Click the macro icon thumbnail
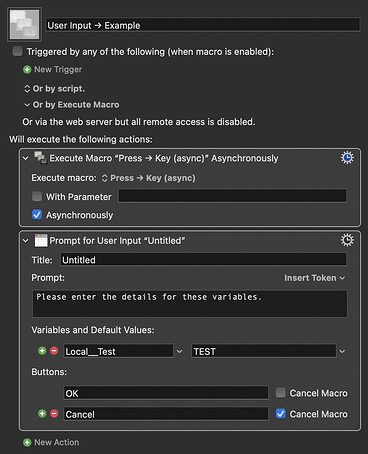The image size is (368, 454). tap(24, 25)
